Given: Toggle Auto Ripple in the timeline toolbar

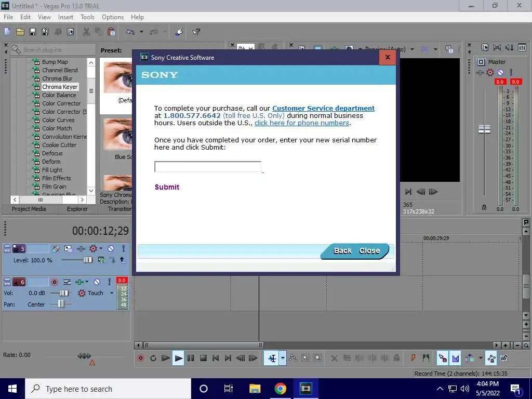Looking at the screenshot, I should pos(470,358).
